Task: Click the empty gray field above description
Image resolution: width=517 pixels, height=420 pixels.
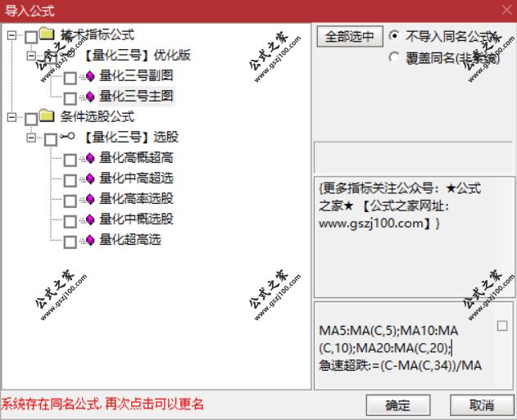Action: (414, 157)
